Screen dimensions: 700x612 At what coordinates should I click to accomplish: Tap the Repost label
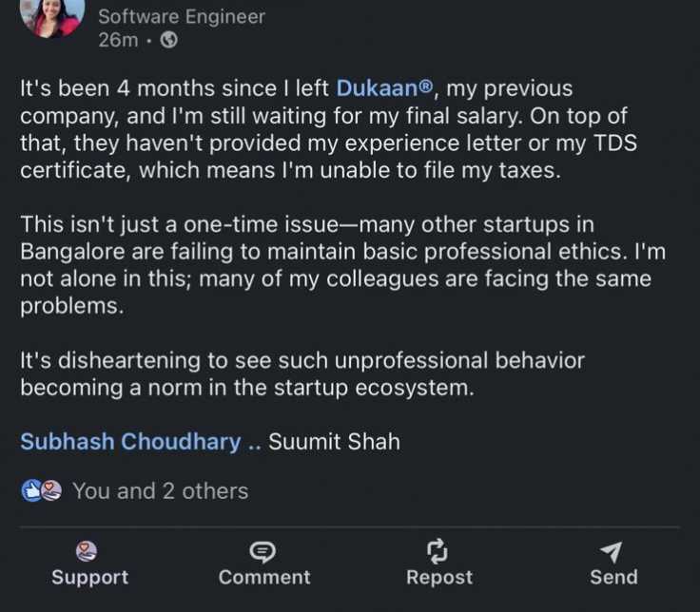(x=438, y=577)
